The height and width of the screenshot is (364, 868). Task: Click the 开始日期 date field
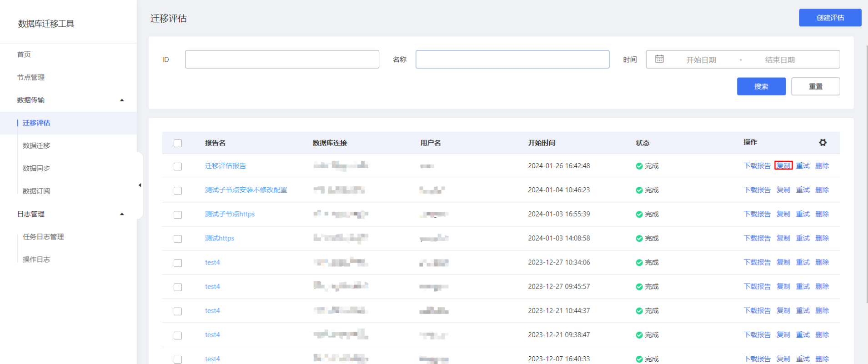coord(701,60)
